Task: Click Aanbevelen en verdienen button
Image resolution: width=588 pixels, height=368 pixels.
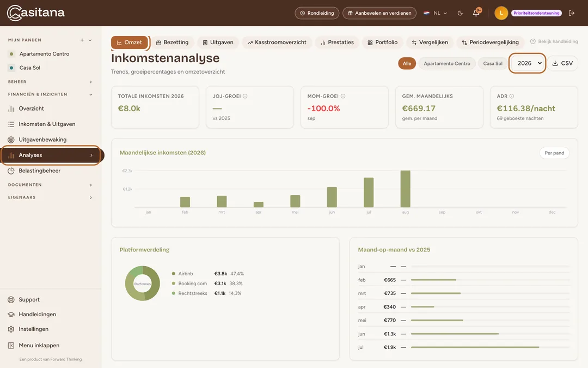Action: 379,13
